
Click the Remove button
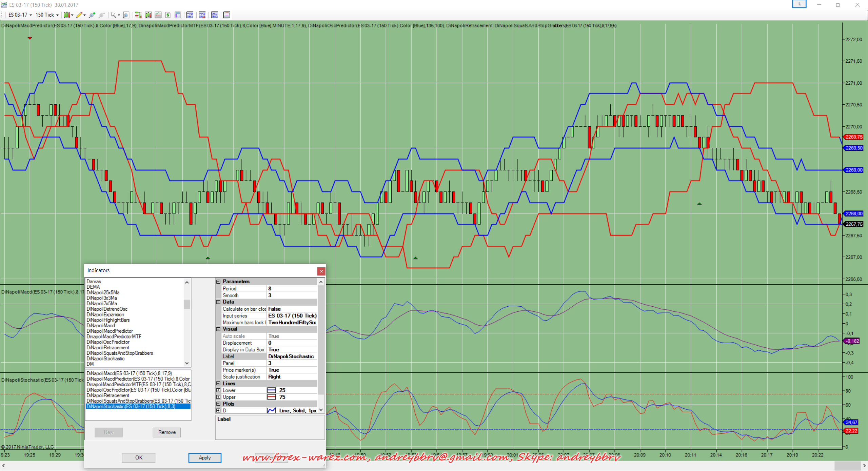166,432
